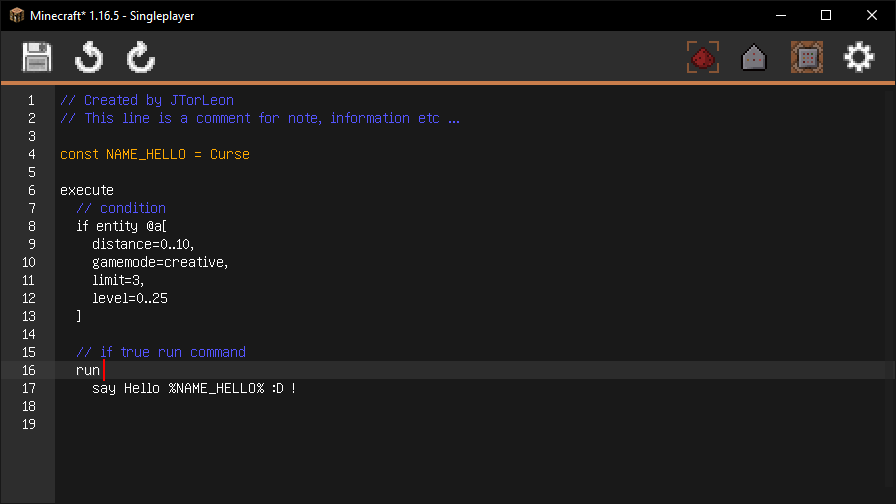The image size is (896, 504).
Task: Redo the last undone edit
Action: coord(141,57)
